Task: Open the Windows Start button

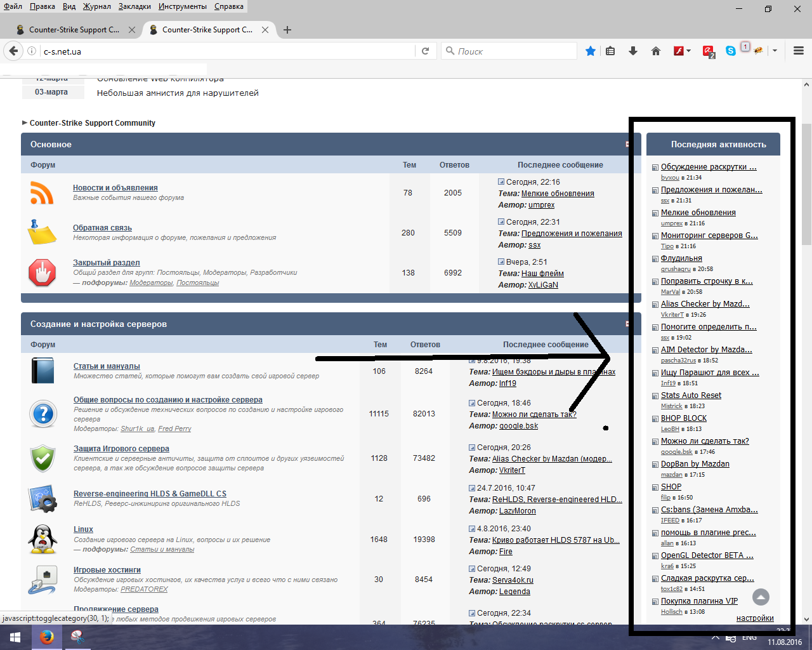Action: tap(15, 637)
